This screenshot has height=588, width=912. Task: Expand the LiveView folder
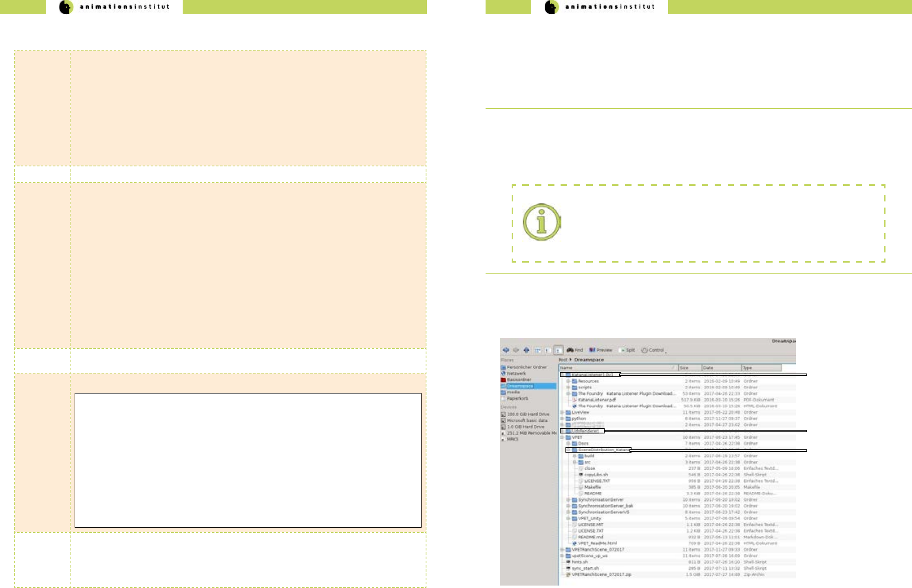coord(562,412)
